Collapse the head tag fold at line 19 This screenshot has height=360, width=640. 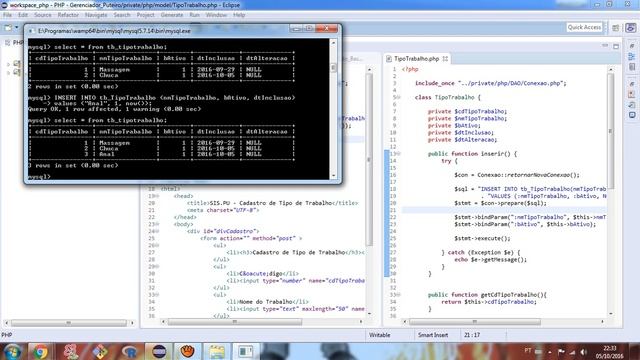click(158, 196)
